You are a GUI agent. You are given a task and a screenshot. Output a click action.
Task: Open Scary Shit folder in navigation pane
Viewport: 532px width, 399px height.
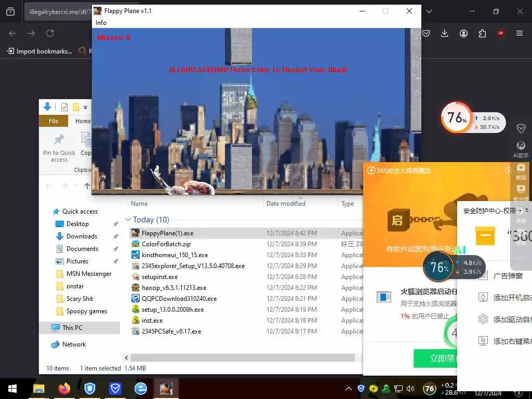click(79, 299)
